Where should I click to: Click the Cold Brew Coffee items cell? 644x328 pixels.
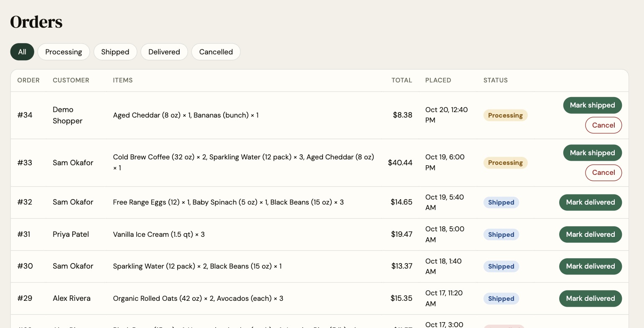pos(244,162)
